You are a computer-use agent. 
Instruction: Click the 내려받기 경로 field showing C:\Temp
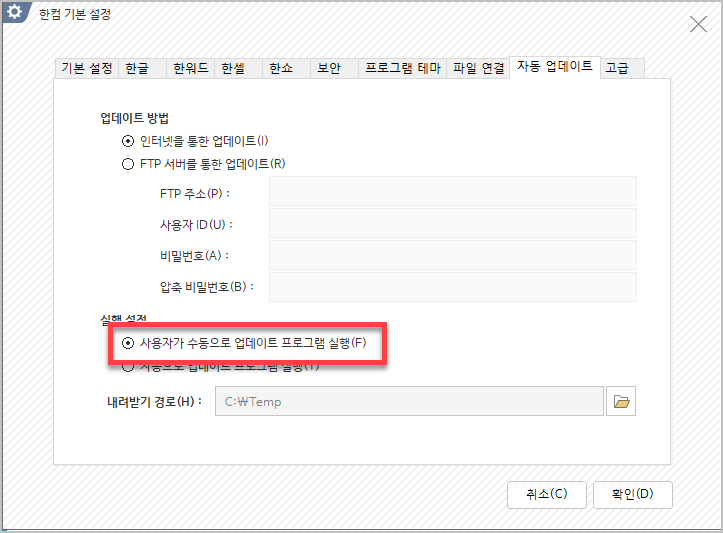(x=409, y=401)
